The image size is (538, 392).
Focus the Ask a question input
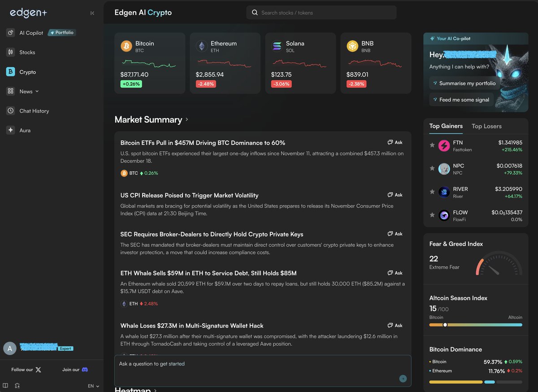click(x=263, y=370)
